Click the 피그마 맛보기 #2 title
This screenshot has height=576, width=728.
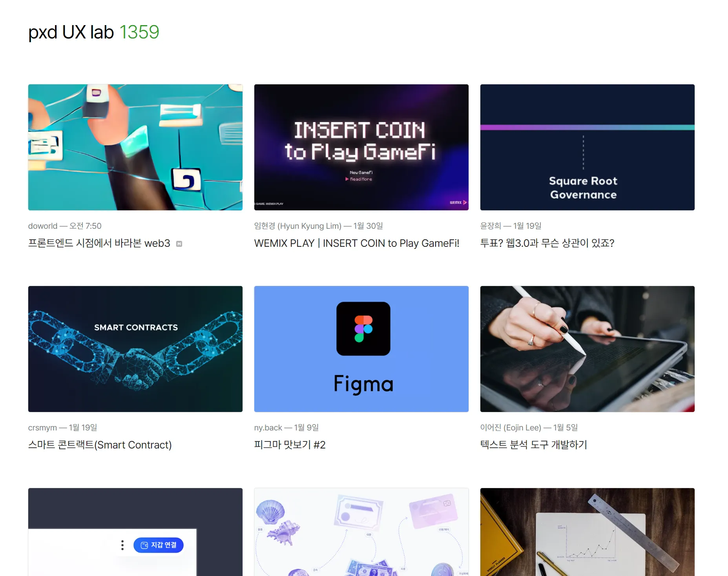(x=290, y=445)
